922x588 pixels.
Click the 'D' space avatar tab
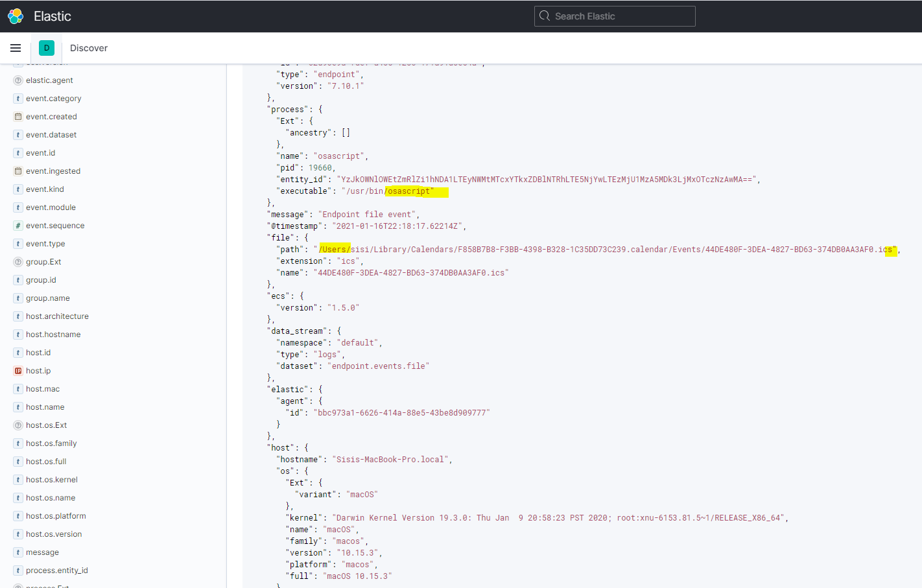pos(46,47)
